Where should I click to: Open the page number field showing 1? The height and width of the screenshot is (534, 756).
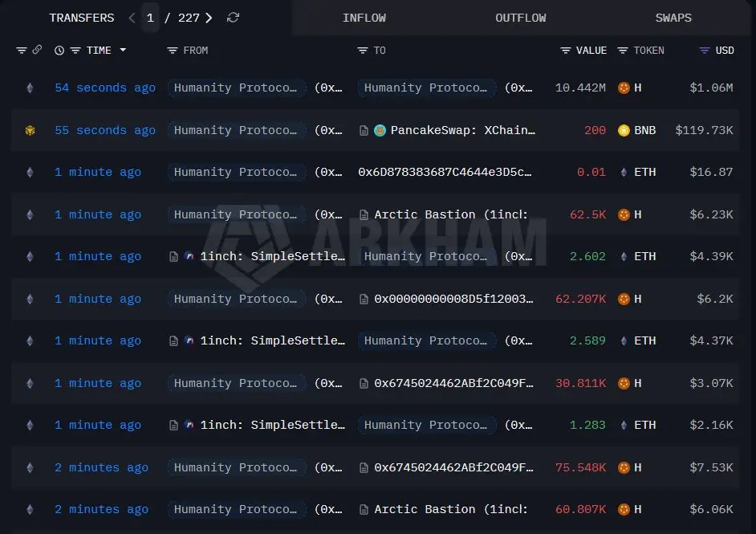click(150, 18)
